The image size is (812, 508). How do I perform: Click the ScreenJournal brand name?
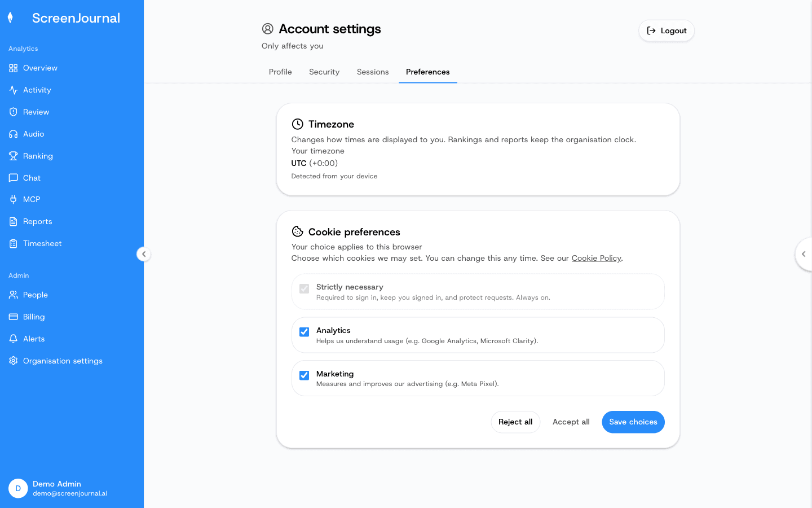(76, 18)
